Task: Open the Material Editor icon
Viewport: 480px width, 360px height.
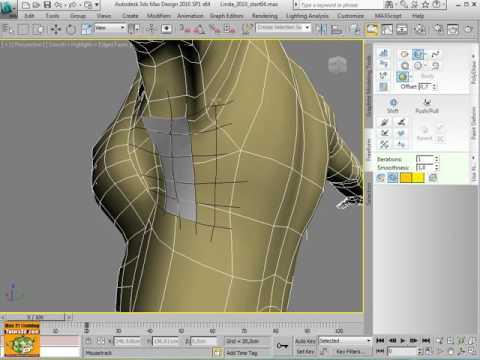Action: [420, 29]
